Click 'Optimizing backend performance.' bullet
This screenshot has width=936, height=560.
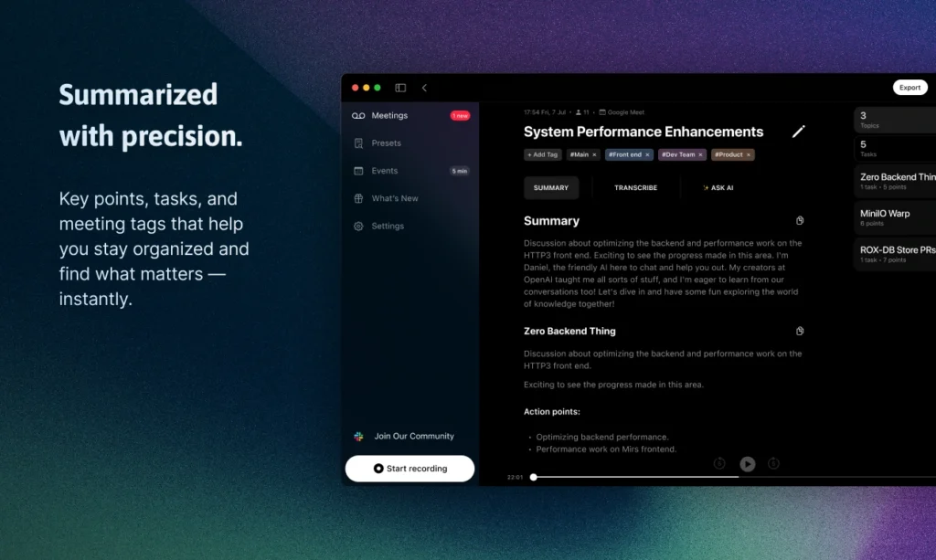[602, 438]
